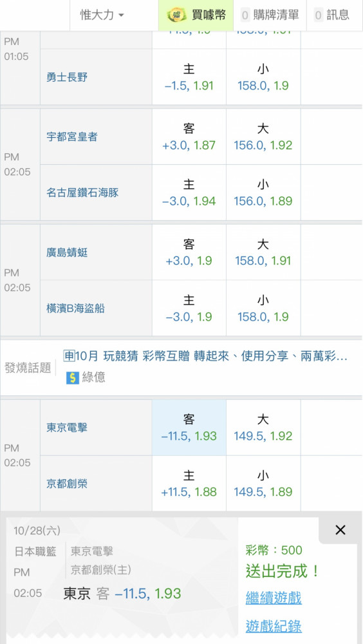Choose 小 158.0, 1.9 for 勇士長野
The image size is (363, 644).
click(263, 77)
